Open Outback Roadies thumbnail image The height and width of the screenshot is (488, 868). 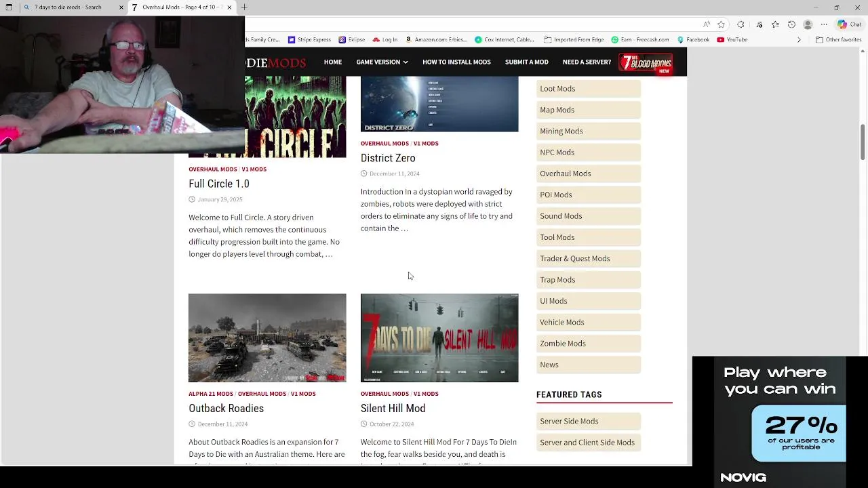(x=267, y=338)
